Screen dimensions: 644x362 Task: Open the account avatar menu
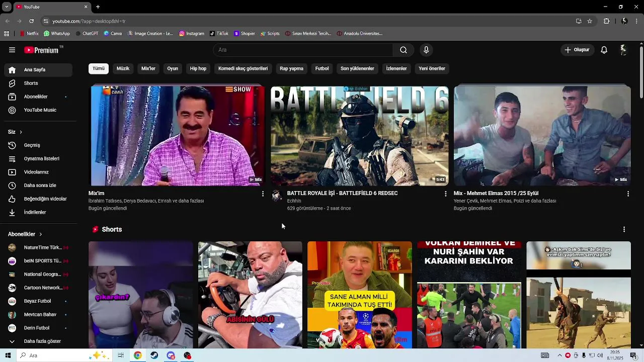pyautogui.click(x=623, y=50)
